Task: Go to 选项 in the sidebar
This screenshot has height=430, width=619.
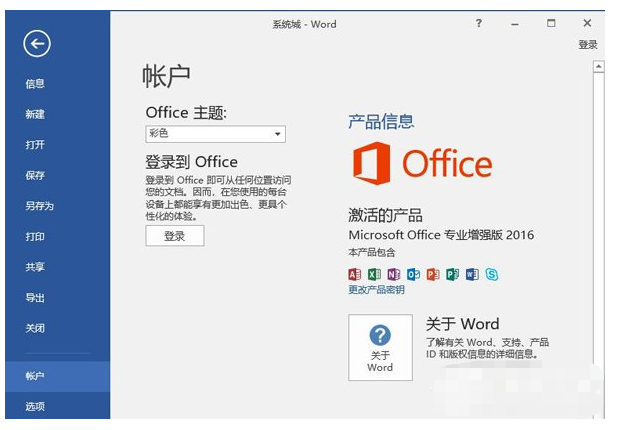Action: pos(35,406)
